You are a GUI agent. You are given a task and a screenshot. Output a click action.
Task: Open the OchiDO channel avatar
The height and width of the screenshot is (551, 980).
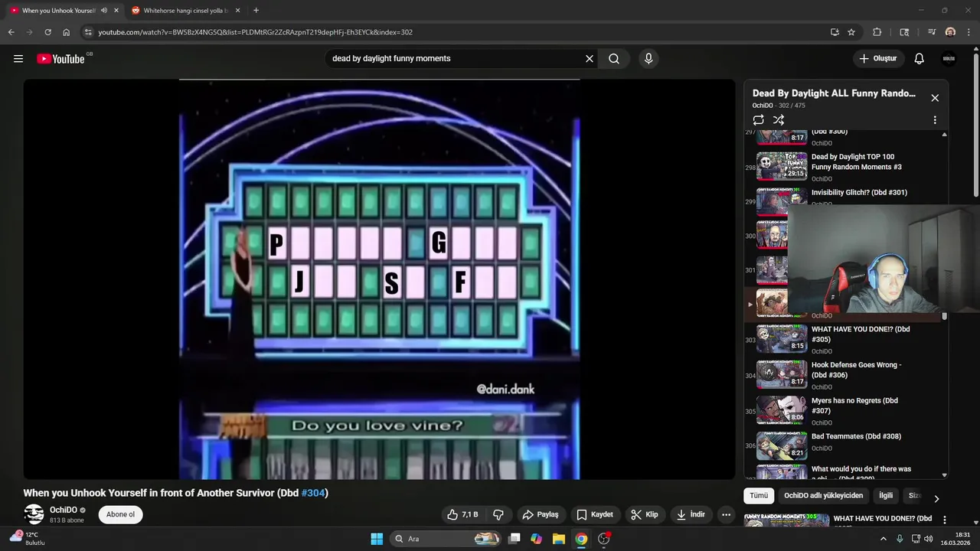(34, 514)
